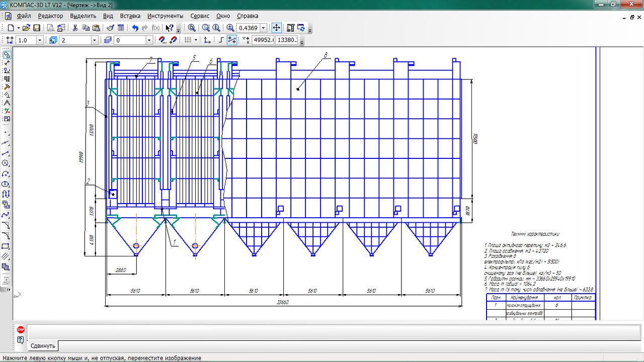The image size is (644, 362).
Task: Toggle local coordinate system button
Action: [207, 40]
